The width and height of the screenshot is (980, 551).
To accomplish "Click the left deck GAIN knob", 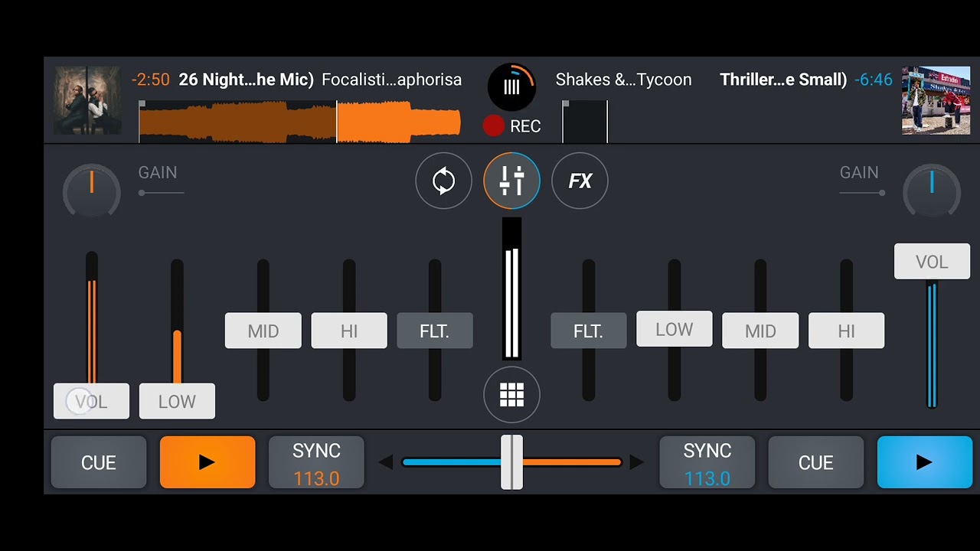I will 91,191.
